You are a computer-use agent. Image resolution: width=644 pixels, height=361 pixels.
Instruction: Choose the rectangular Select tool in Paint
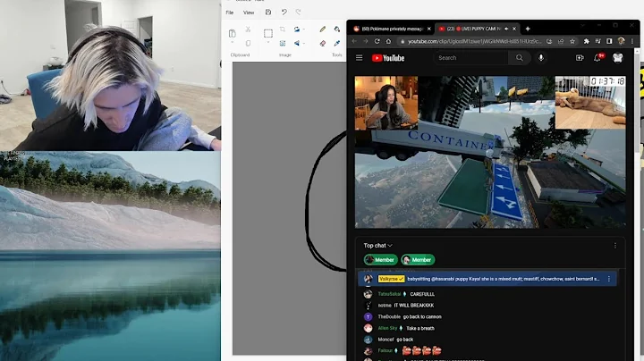pyautogui.click(x=268, y=33)
